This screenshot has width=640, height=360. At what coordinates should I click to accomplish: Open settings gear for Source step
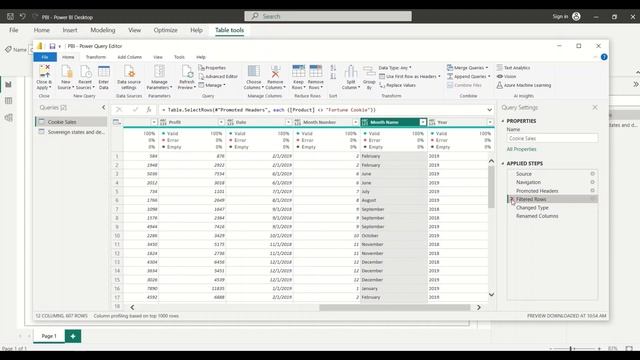point(592,174)
